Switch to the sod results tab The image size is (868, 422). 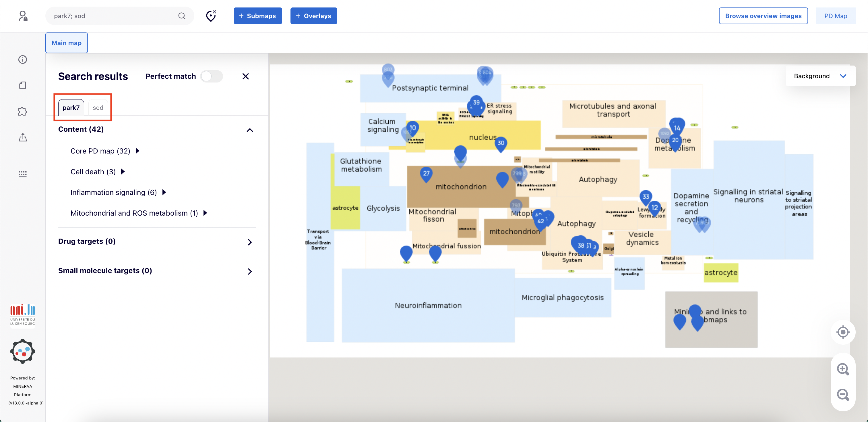click(x=98, y=108)
